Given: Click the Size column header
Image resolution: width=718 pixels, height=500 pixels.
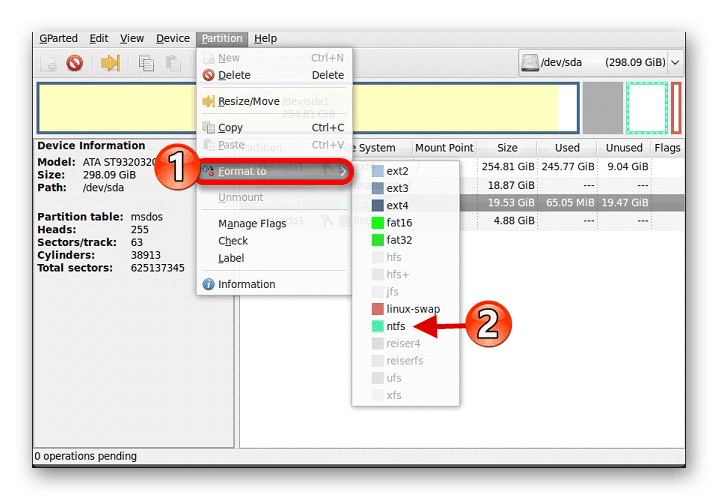Looking at the screenshot, I should tap(507, 148).
